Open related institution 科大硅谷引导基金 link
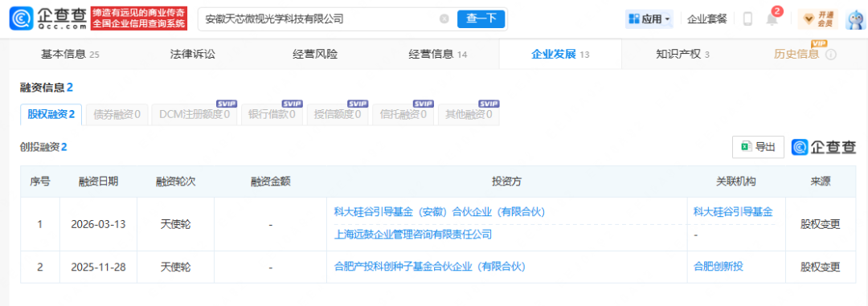 point(733,212)
